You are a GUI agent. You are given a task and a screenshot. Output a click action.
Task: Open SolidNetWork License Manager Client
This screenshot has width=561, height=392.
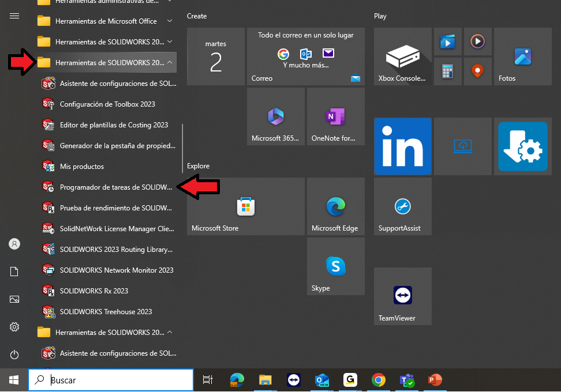tap(107, 228)
